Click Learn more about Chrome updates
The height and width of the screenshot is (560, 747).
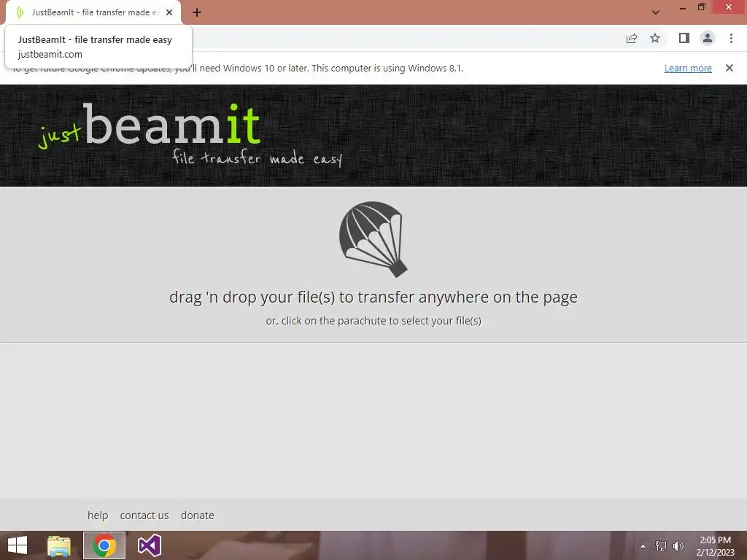688,68
